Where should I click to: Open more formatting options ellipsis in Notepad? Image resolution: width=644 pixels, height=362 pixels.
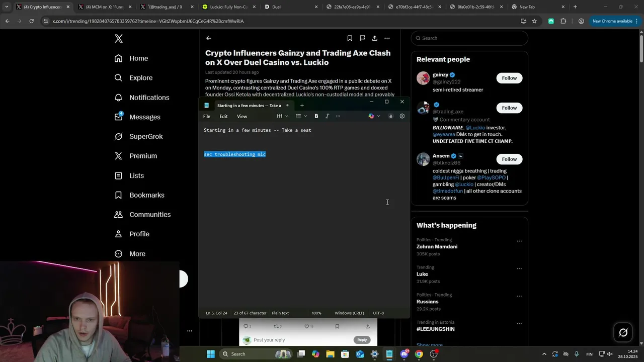coord(338,116)
